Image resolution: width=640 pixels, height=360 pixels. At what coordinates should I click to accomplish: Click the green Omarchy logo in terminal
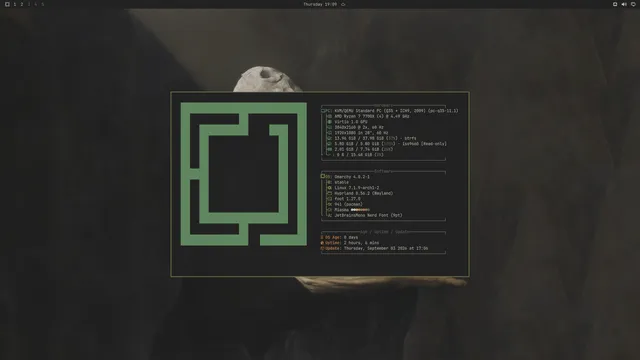(x=244, y=174)
